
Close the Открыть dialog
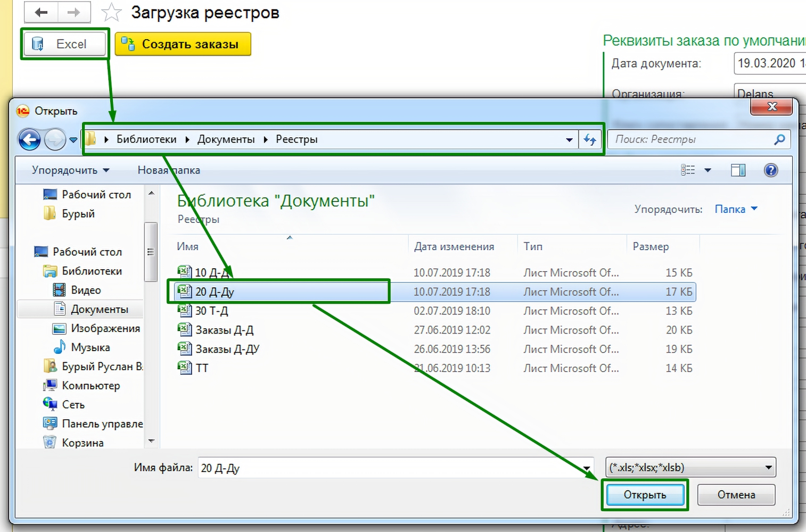point(772,107)
